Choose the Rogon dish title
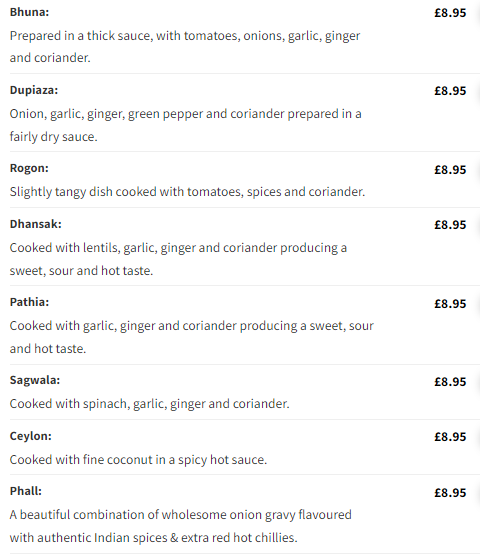Viewport: 480px width, 558px height. click(x=29, y=168)
